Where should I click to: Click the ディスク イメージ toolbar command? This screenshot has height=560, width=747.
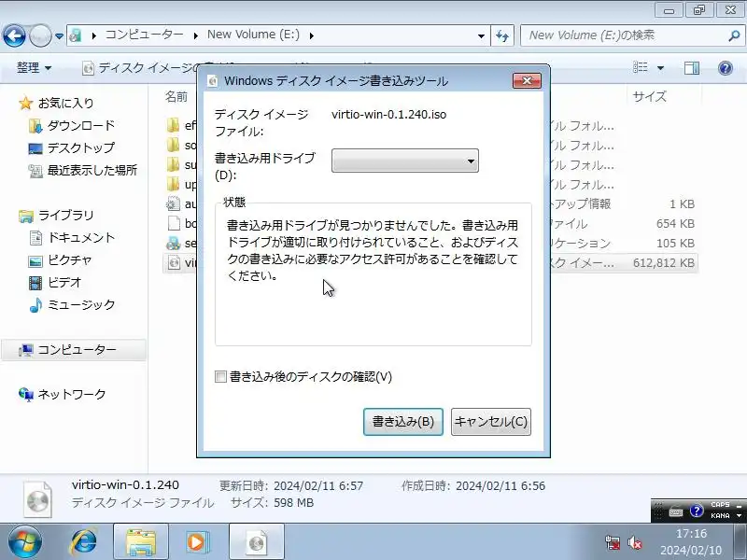point(141,68)
